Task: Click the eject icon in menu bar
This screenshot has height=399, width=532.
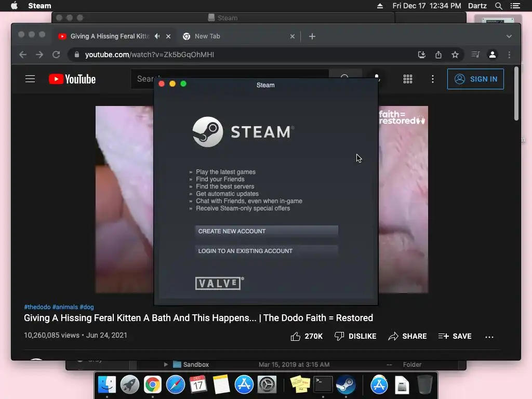Action: tap(380, 6)
